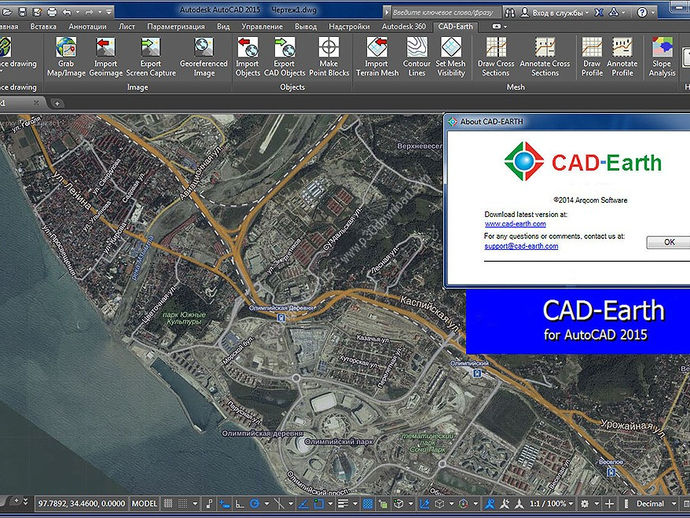The height and width of the screenshot is (518, 690).
Task: Open the 1:1 / 100% annotation scale dropdown
Action: point(552,503)
